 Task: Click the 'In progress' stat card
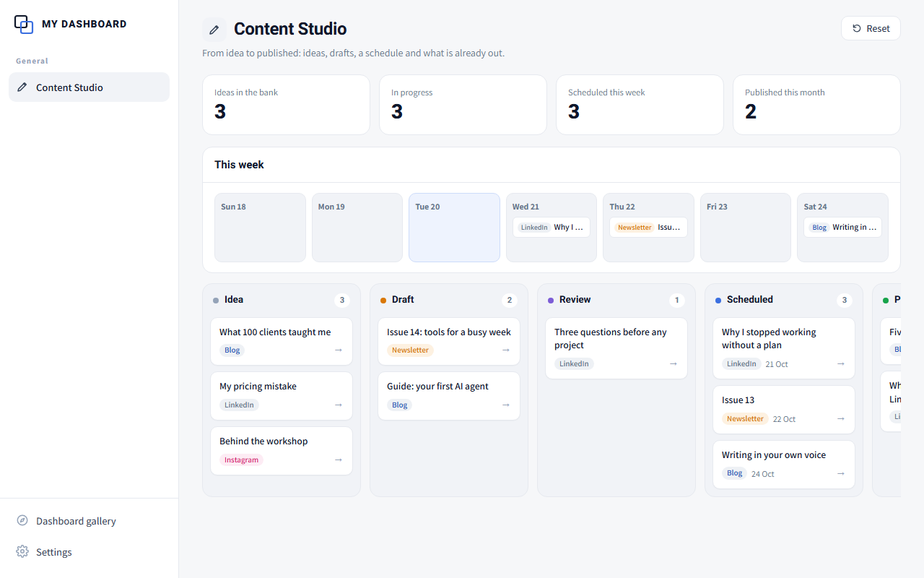coord(463,105)
